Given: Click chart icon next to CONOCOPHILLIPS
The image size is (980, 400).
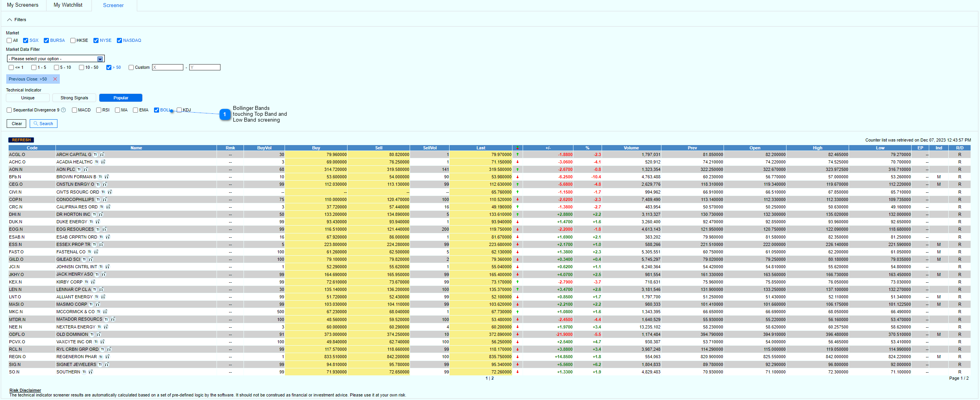Looking at the screenshot, I should (105, 199).
